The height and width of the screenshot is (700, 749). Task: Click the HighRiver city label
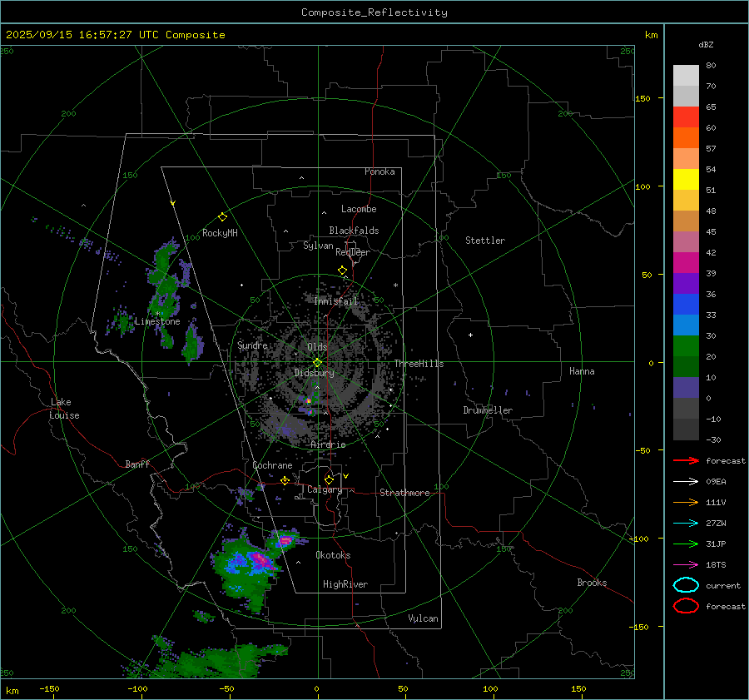coord(345,584)
